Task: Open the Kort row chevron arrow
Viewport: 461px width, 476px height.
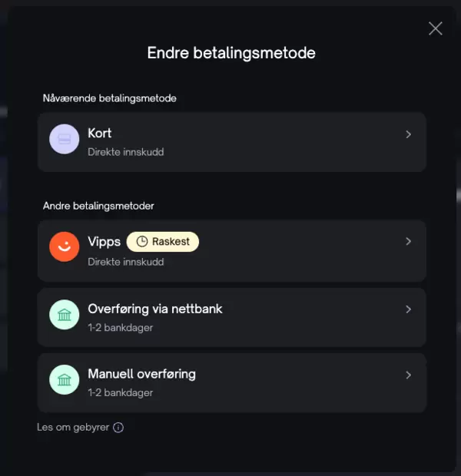Action: coord(409,134)
